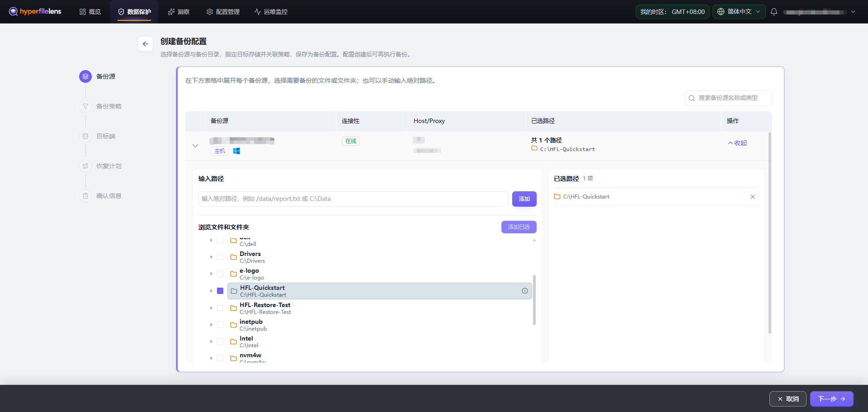868x412 pixels.
Task: Click the Windows OS icon on host row
Action: pos(236,151)
